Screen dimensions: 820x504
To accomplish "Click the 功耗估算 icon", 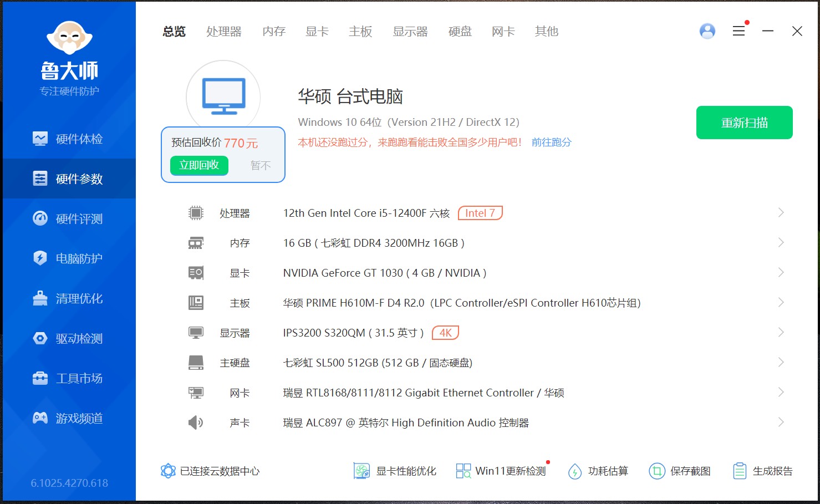I will coord(575,471).
